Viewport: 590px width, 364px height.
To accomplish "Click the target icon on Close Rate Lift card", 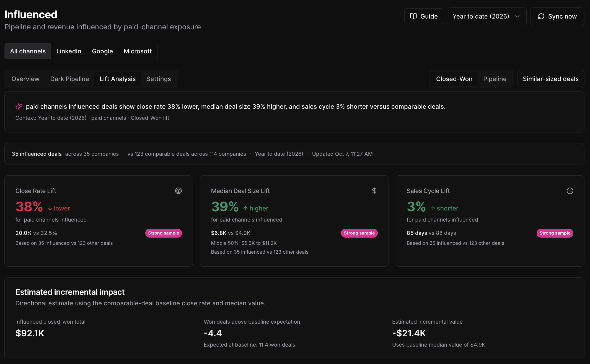I will point(178,191).
